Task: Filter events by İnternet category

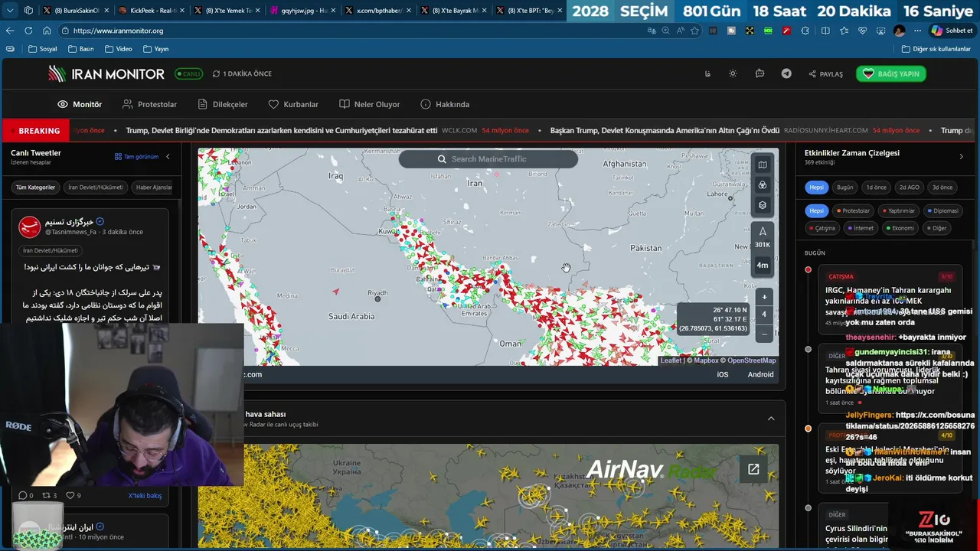Action: (861, 227)
